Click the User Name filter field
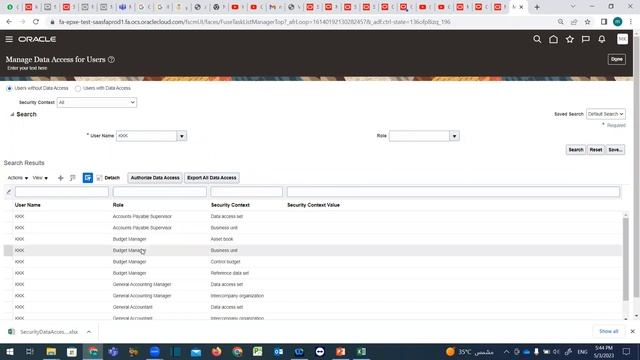The height and width of the screenshot is (360, 640). 62,192
